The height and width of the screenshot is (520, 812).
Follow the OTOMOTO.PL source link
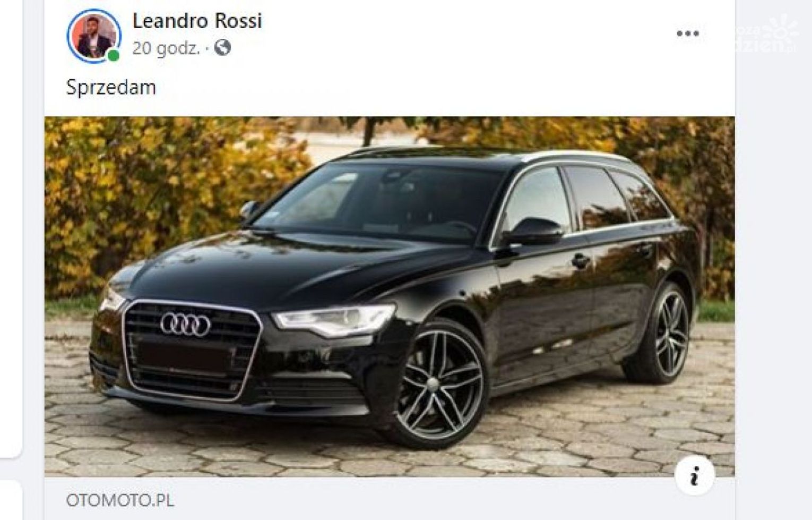[120, 500]
